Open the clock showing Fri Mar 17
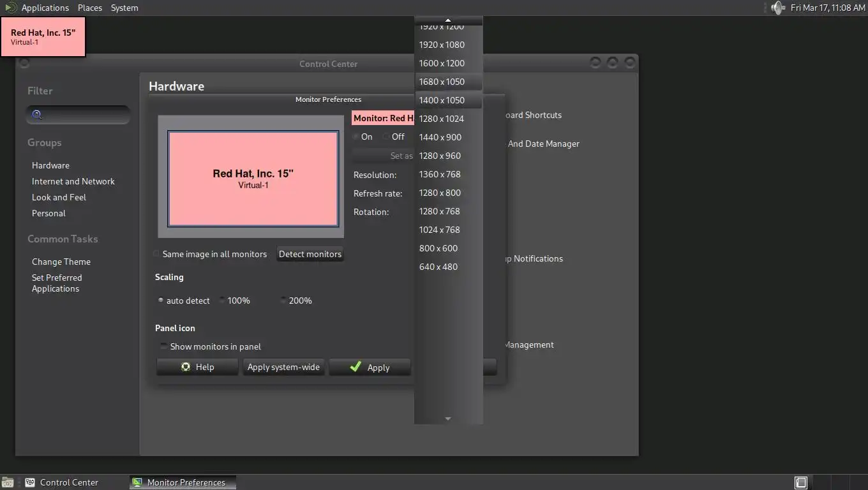The width and height of the screenshot is (868, 490). point(828,8)
